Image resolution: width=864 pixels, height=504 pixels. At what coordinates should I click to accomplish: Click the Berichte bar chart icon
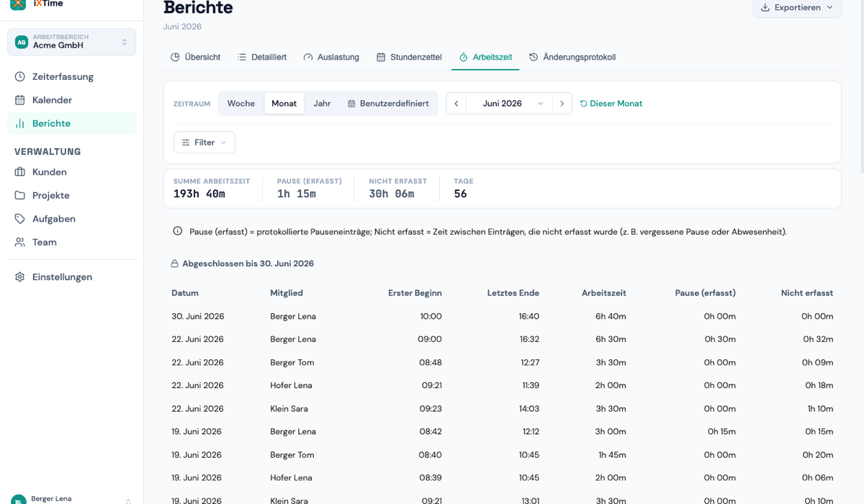coord(20,123)
